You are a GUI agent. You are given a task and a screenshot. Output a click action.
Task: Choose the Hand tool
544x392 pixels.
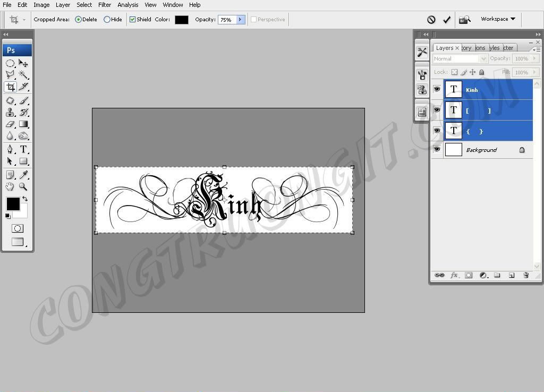pyautogui.click(x=10, y=186)
